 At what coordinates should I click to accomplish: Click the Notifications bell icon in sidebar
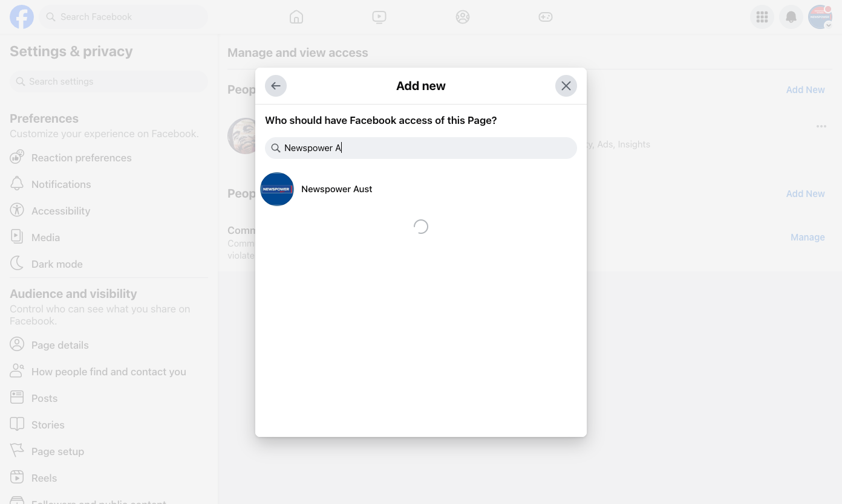point(17,184)
